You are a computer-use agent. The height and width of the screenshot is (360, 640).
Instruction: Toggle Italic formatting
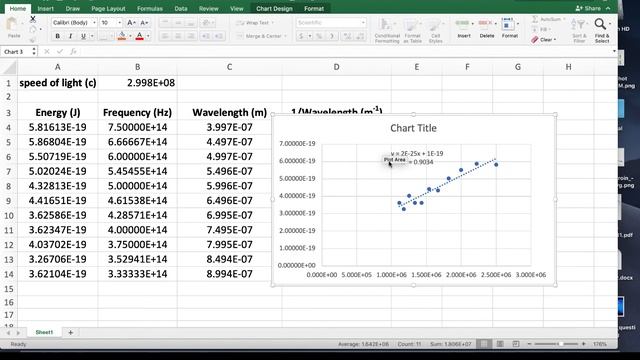(x=70, y=36)
